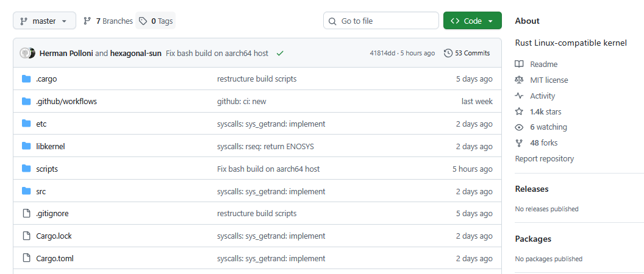Screen dimensions: 644x274
Task: Click the fork icon next to 48 forks
Action: [x=519, y=143]
